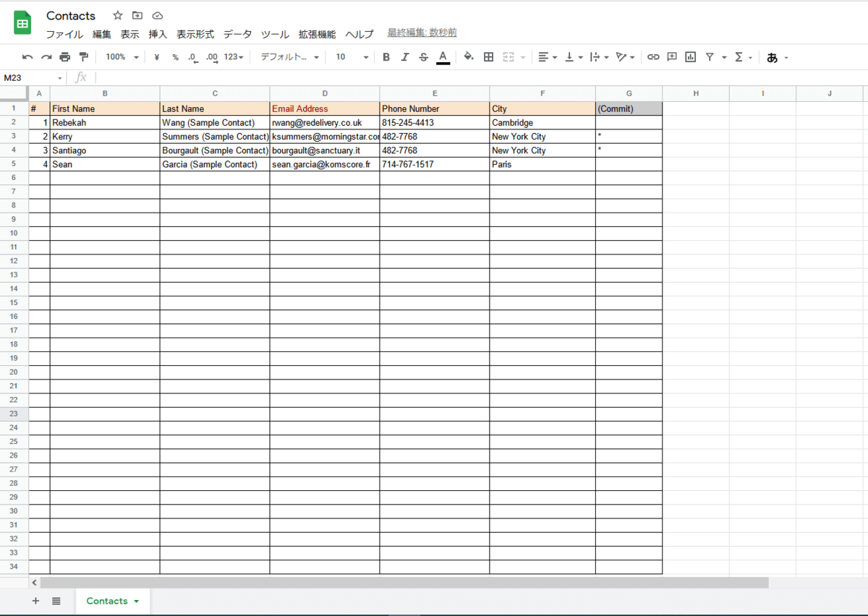This screenshot has width=868, height=616.
Task: Open the fill color picker
Action: pyautogui.click(x=469, y=57)
